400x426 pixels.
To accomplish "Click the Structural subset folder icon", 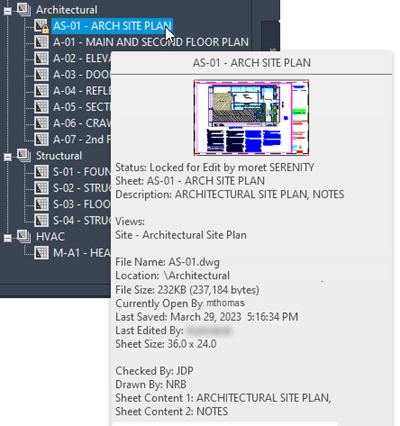I will click(x=24, y=155).
